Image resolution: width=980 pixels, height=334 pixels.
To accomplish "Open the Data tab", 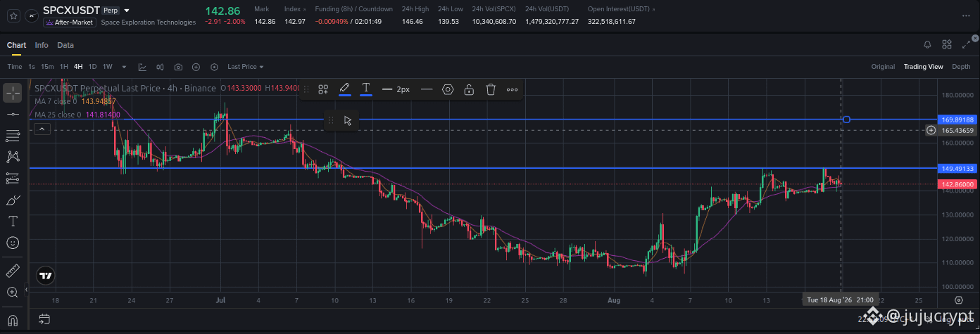I will coord(65,45).
